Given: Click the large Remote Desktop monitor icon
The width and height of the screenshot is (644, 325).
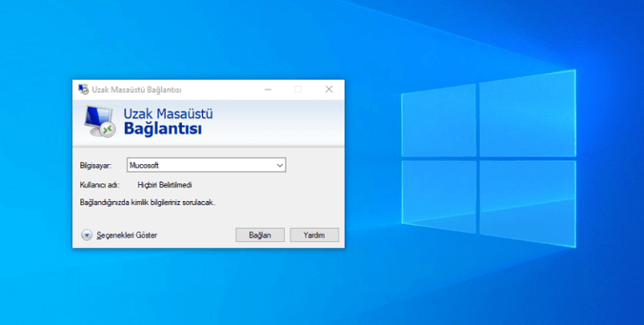Looking at the screenshot, I should pyautogui.click(x=100, y=121).
